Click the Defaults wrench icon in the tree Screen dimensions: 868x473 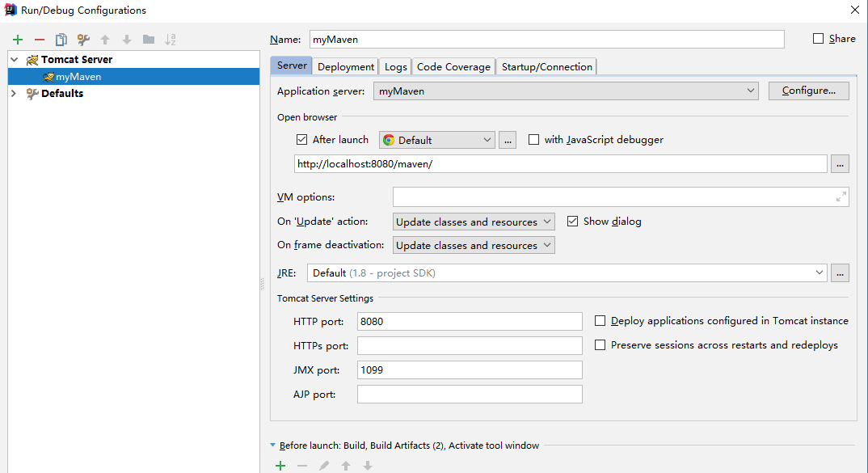tap(32, 94)
